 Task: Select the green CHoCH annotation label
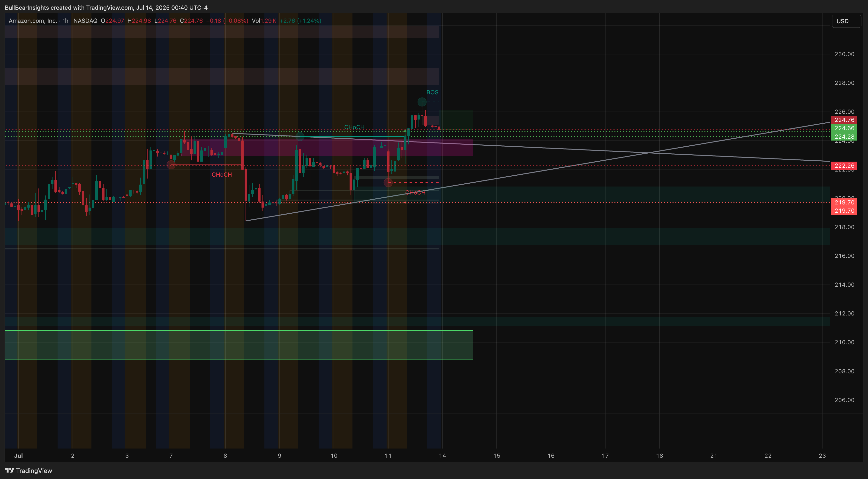point(354,127)
